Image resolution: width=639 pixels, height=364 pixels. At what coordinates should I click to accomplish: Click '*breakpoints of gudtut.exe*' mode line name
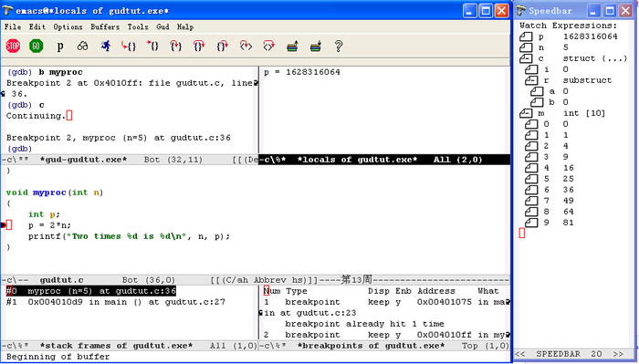371,346
